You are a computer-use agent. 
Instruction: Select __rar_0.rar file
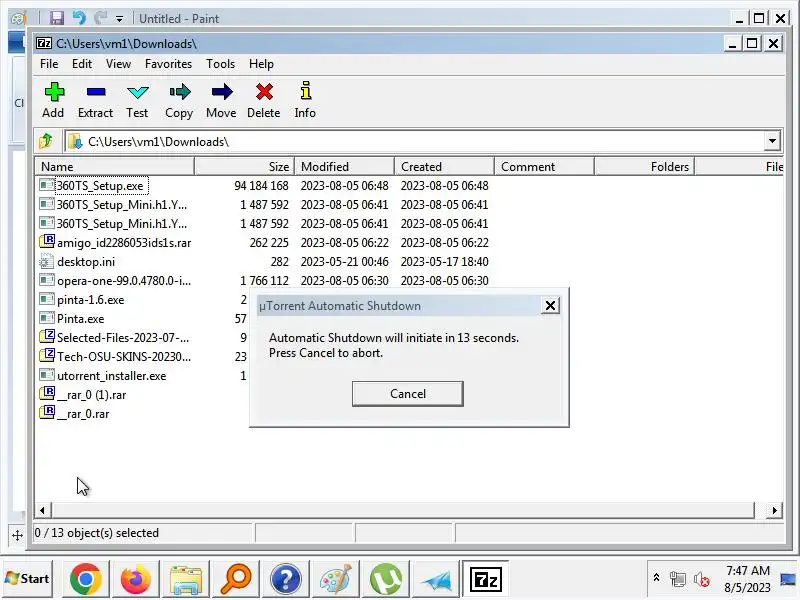tap(83, 414)
